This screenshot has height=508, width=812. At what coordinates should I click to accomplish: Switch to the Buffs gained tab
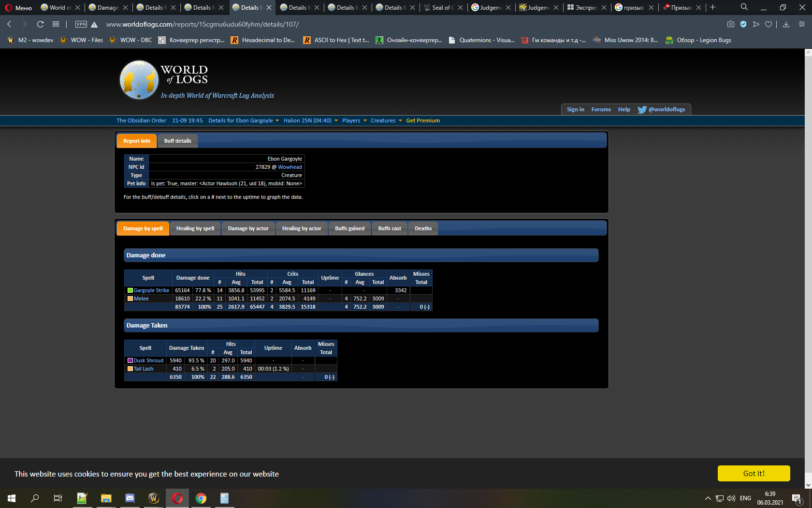click(x=349, y=228)
